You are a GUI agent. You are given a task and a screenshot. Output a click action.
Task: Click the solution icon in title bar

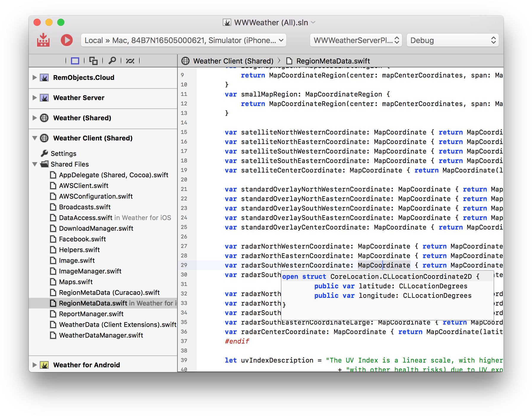(x=227, y=23)
